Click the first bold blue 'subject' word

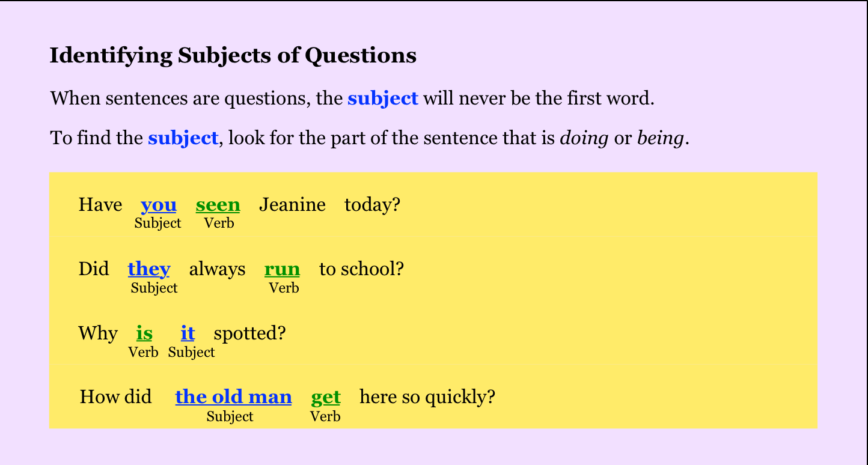[382, 98]
